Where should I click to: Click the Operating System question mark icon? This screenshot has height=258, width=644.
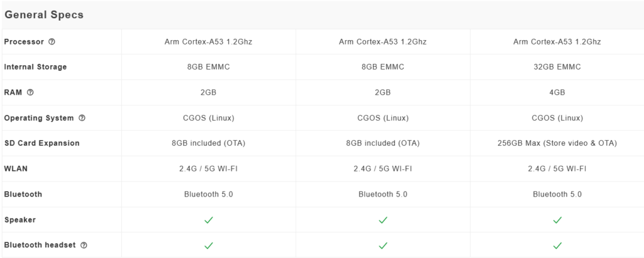click(82, 118)
